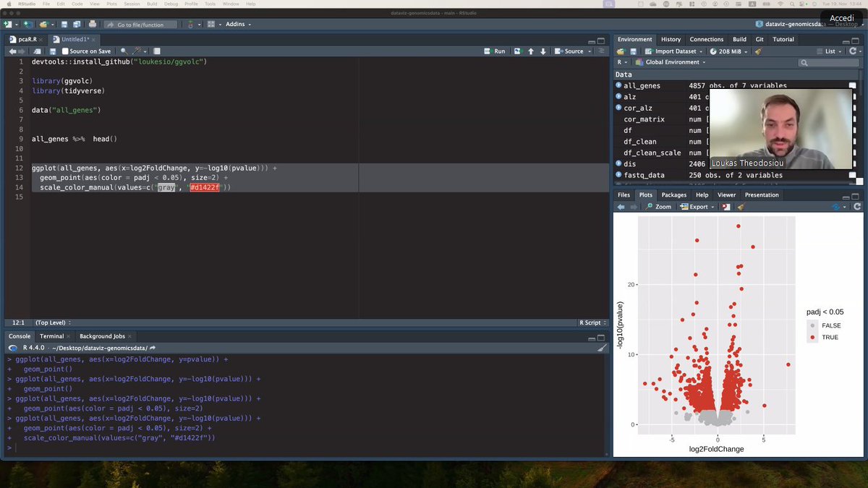Click the (Top Level) scope navigator
The width and height of the screenshot is (868, 488).
(x=54, y=322)
